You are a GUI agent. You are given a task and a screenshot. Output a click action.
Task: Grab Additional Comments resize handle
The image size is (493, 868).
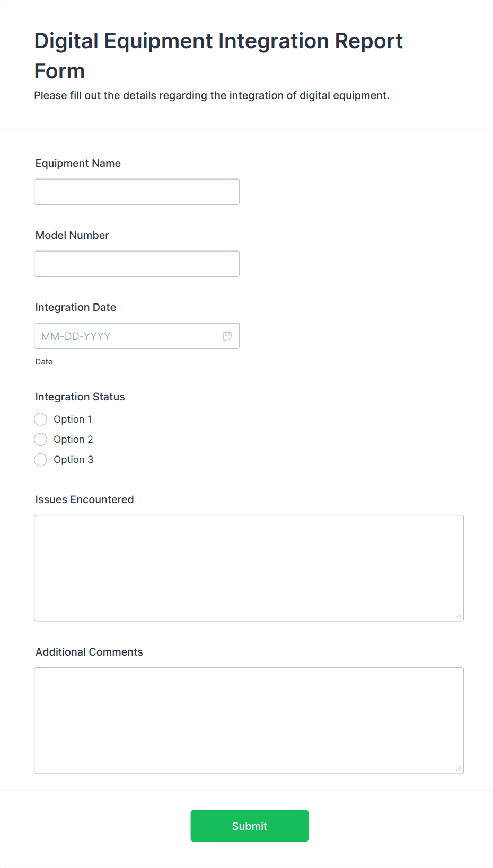pyautogui.click(x=459, y=768)
